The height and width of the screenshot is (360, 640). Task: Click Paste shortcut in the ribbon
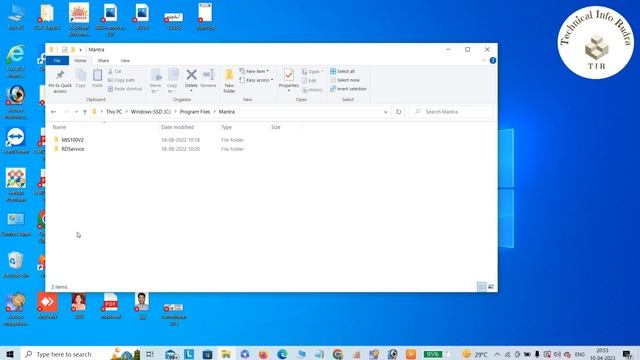tap(125, 89)
